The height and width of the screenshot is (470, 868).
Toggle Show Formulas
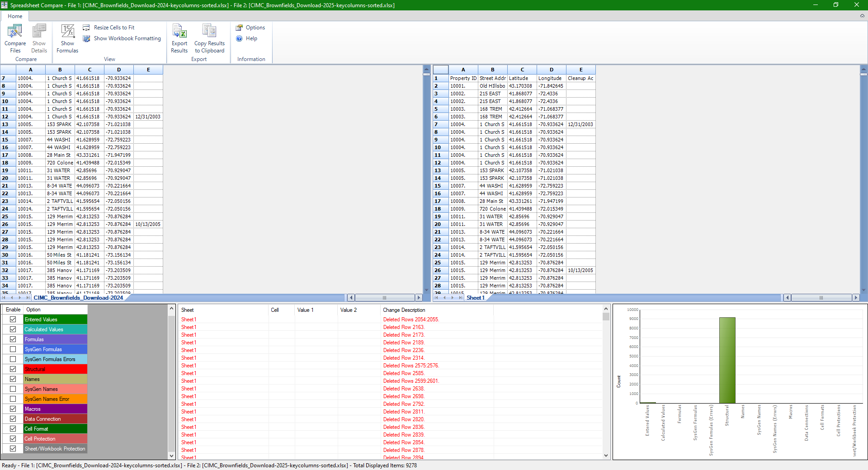coord(67,38)
